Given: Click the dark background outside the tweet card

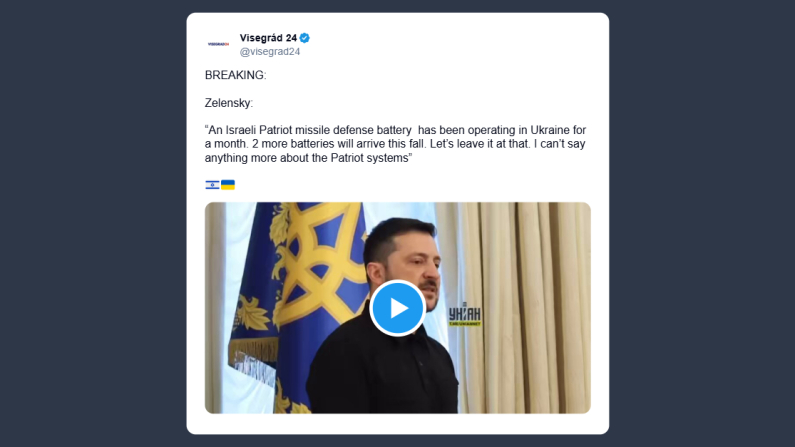Looking at the screenshot, I should tap(91, 223).
